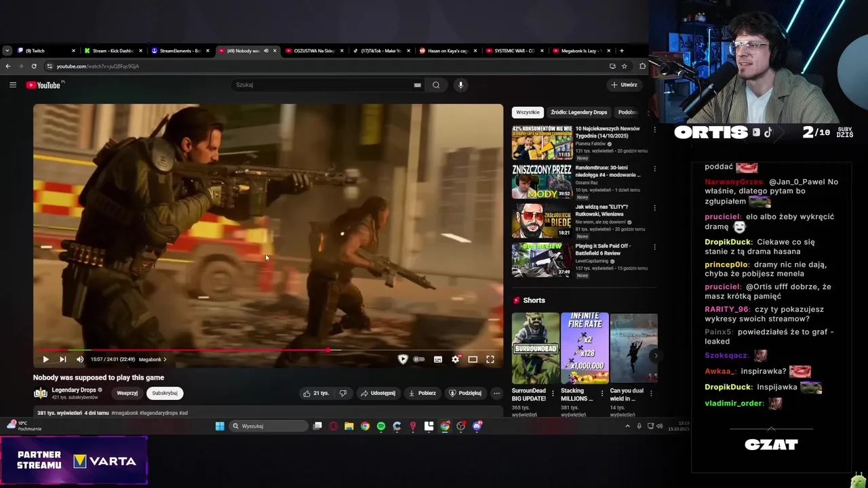Open the SurrounDead BIG UPDATE short

coord(536,348)
